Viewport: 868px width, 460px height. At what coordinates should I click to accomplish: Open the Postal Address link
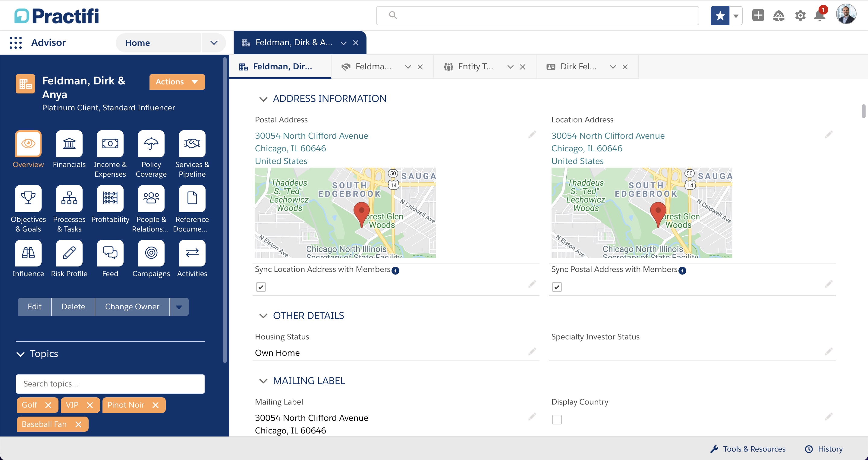(311, 149)
